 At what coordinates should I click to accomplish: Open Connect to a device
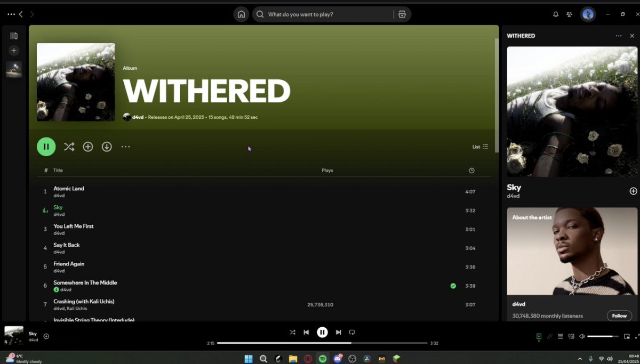[571, 336]
